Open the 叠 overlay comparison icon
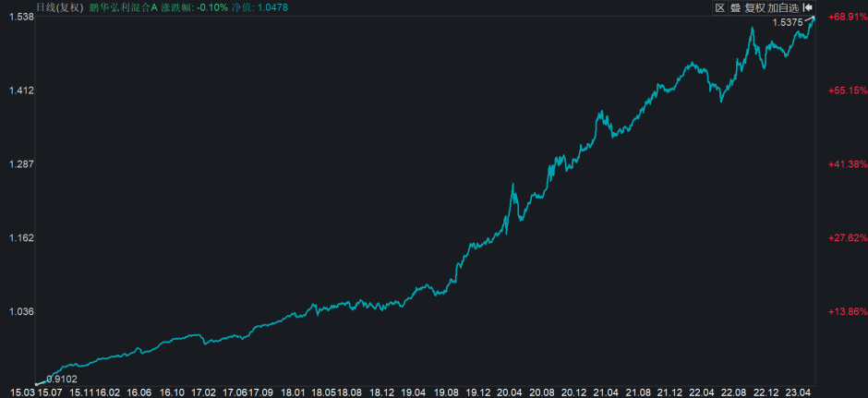Screen dimensions: 868x398 735,7
